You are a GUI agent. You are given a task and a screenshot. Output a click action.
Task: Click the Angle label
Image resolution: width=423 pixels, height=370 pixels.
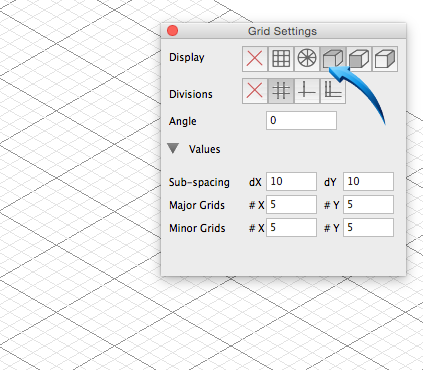(x=183, y=121)
